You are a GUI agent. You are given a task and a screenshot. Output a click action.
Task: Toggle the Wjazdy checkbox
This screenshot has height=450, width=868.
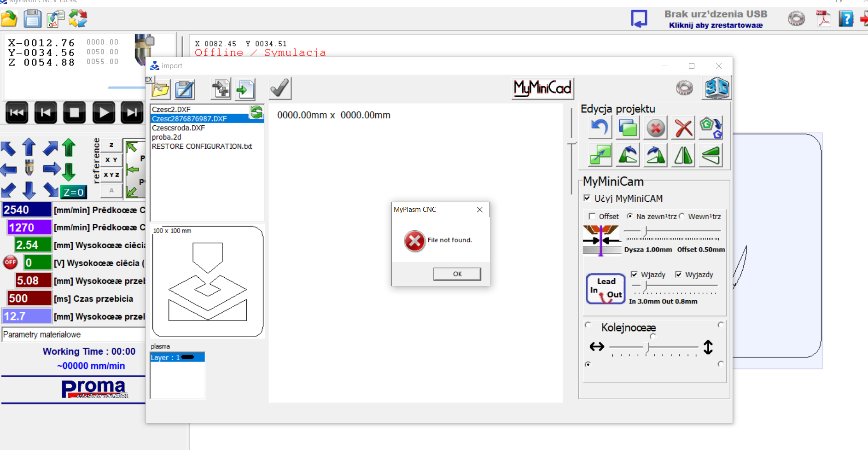[x=634, y=275]
